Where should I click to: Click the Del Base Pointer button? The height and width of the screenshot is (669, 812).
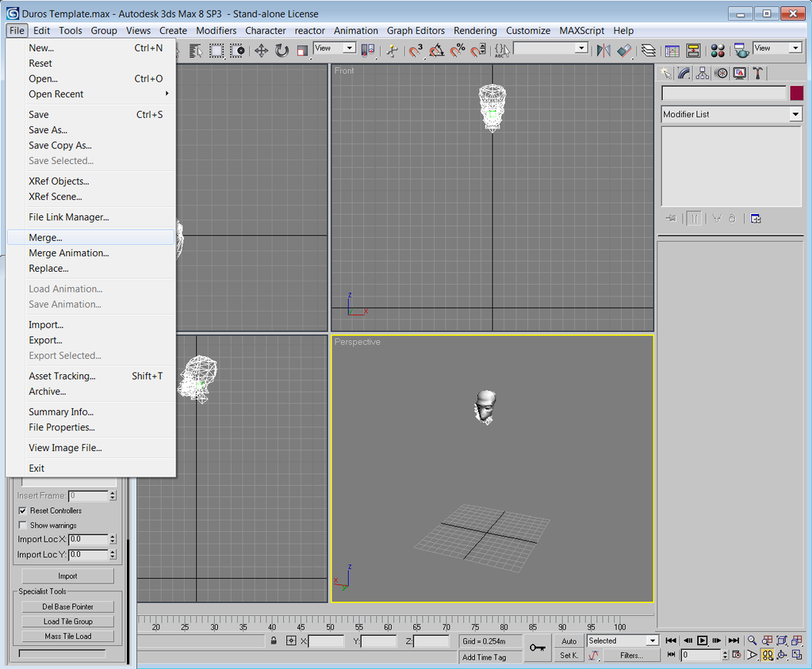pos(68,606)
